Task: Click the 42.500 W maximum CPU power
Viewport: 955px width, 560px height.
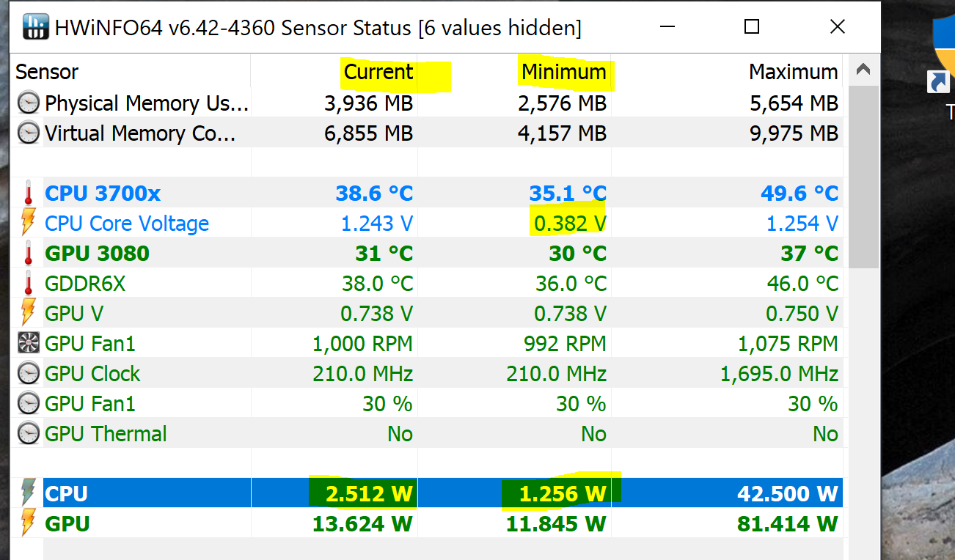Action: point(787,494)
